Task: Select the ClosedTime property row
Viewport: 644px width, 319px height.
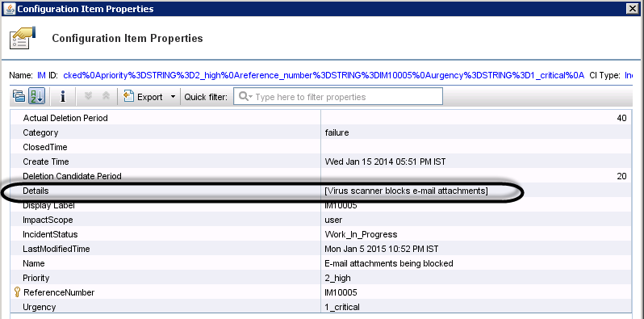Action: coord(320,147)
